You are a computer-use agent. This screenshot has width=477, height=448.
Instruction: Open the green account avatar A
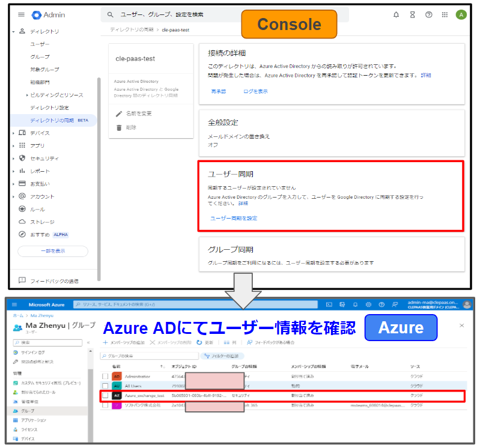[461, 14]
